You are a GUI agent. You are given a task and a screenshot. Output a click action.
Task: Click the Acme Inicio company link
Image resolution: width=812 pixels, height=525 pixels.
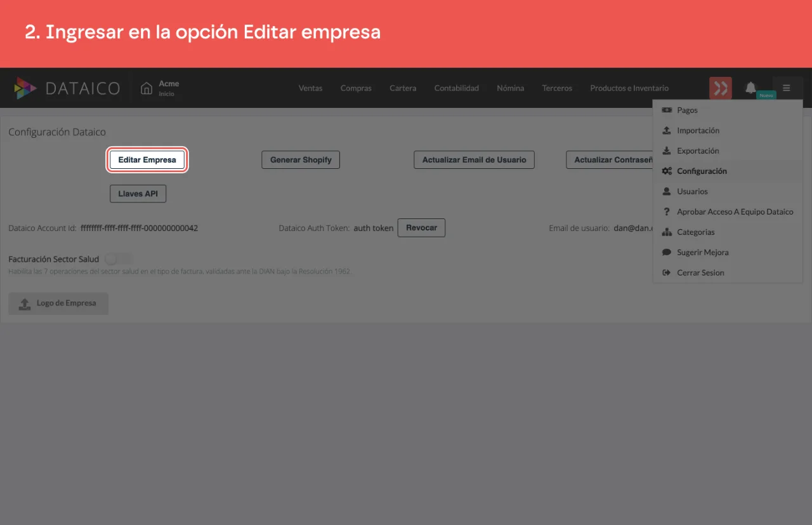(161, 88)
